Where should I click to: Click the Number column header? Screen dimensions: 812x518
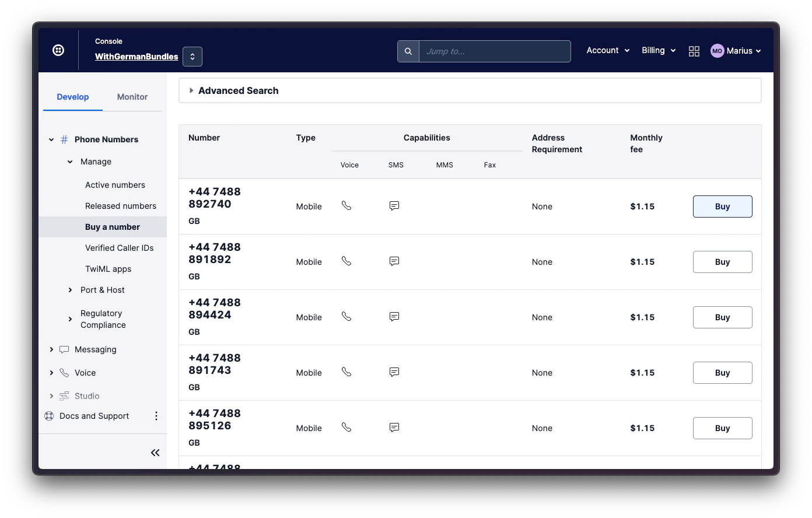pyautogui.click(x=204, y=138)
